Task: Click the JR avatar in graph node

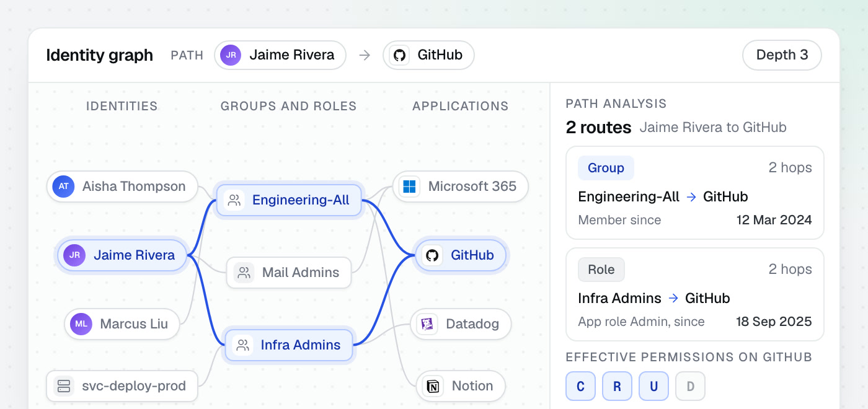Action: tap(74, 255)
